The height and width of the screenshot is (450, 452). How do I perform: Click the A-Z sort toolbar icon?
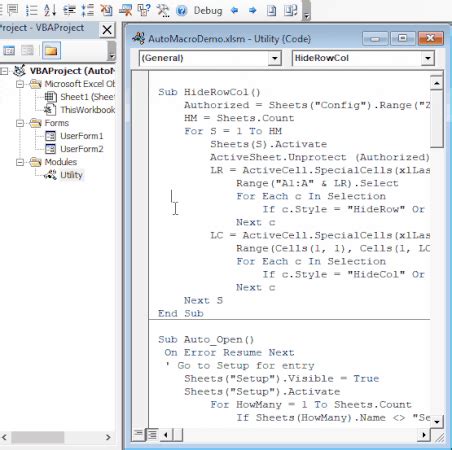click(50, 10)
